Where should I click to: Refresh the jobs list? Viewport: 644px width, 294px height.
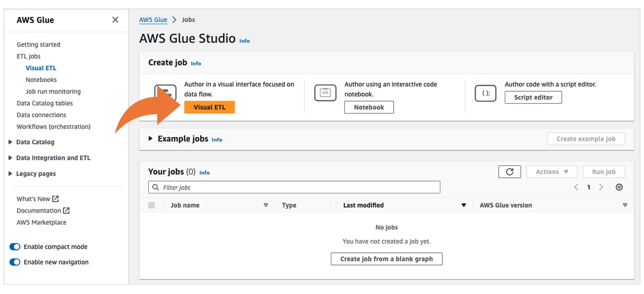point(509,172)
